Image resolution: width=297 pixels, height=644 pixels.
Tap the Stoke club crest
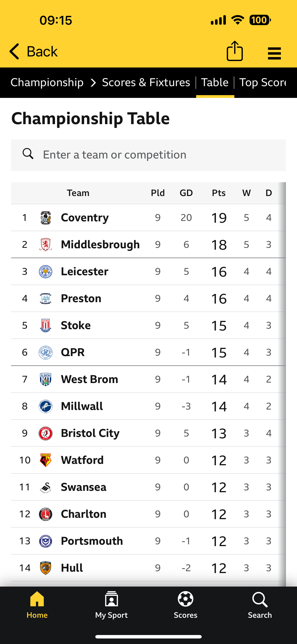click(x=46, y=325)
